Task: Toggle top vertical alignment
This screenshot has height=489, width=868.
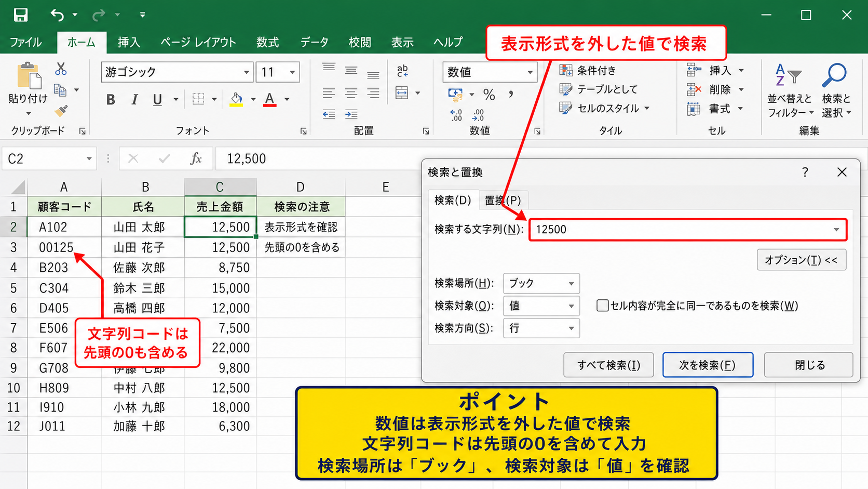Action: [x=329, y=68]
